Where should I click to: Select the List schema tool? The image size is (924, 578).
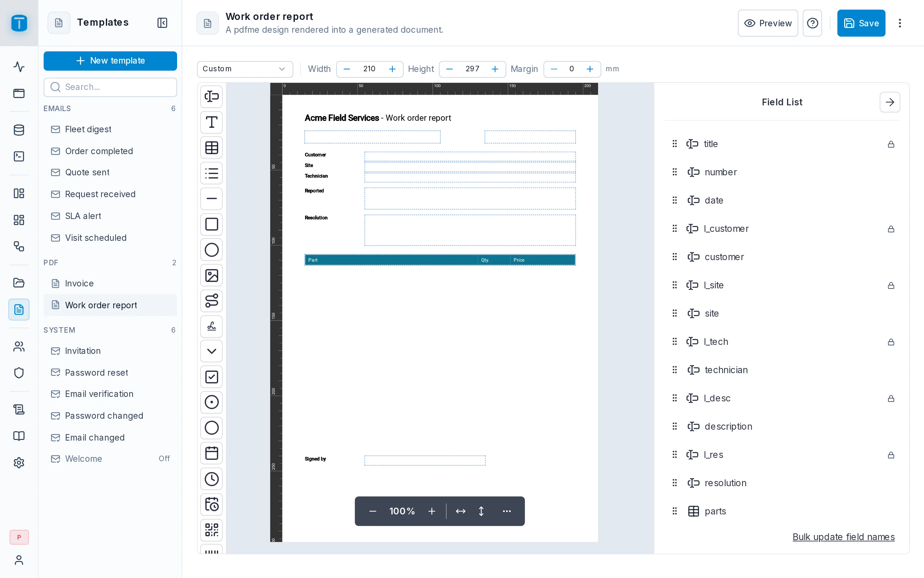(211, 173)
